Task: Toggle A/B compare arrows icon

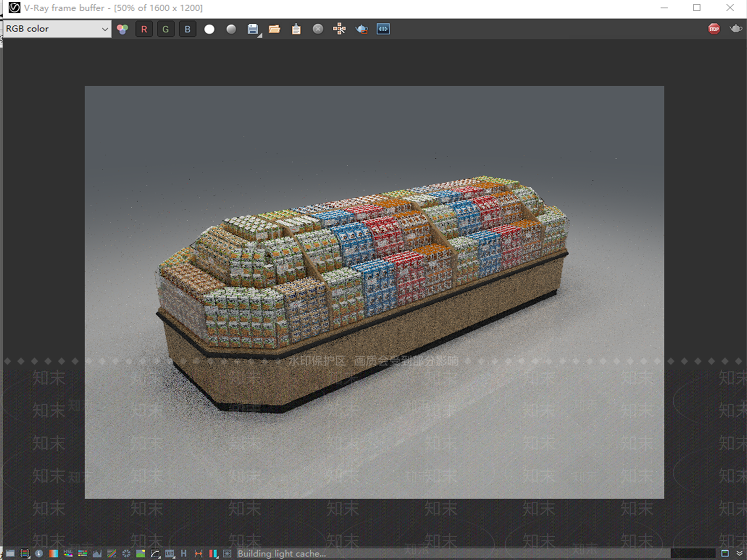Action: pos(198,553)
